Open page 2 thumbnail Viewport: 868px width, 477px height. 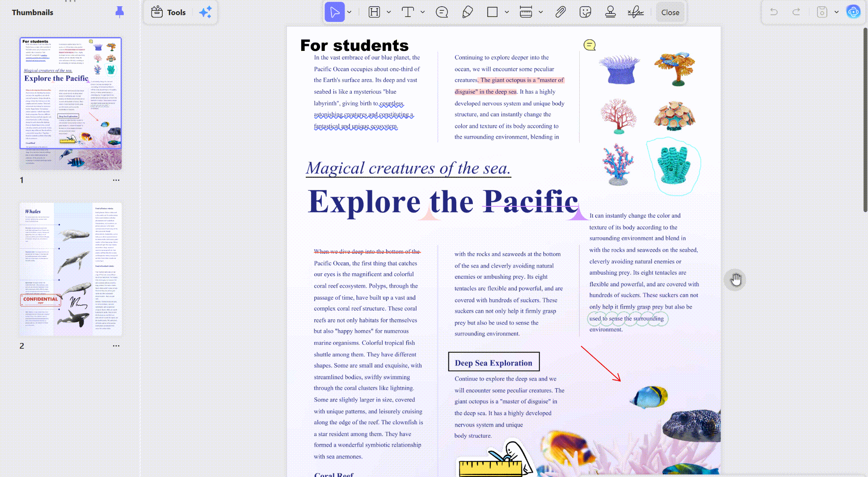click(x=71, y=269)
